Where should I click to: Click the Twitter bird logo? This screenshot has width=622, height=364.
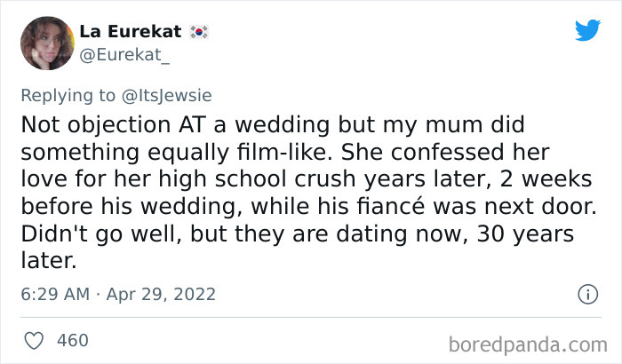(587, 30)
